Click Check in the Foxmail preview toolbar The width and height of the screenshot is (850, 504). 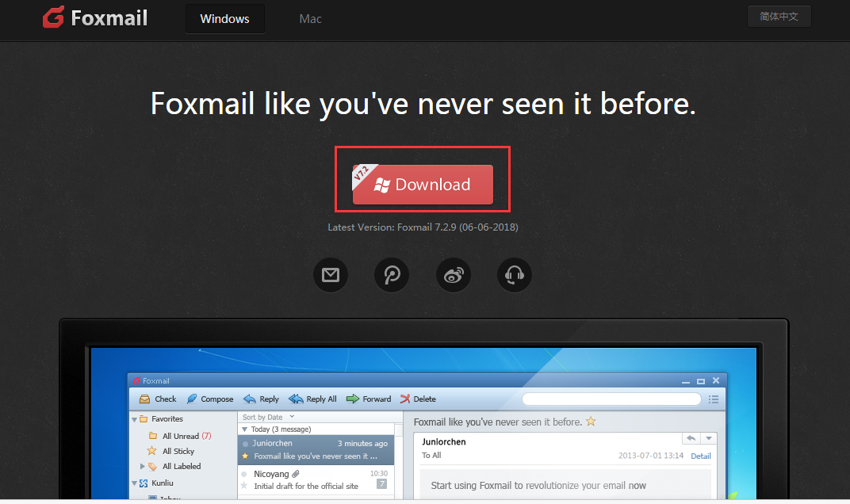tap(158, 399)
